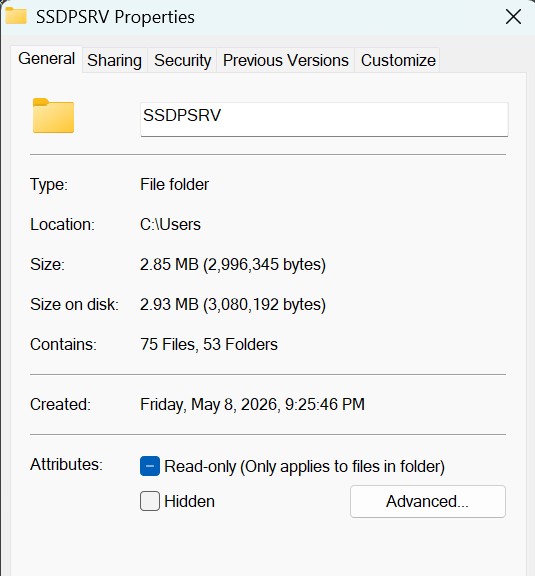Click the SSDPSRV Properties title text
Viewport: 535px width, 576px height.
(115, 17)
